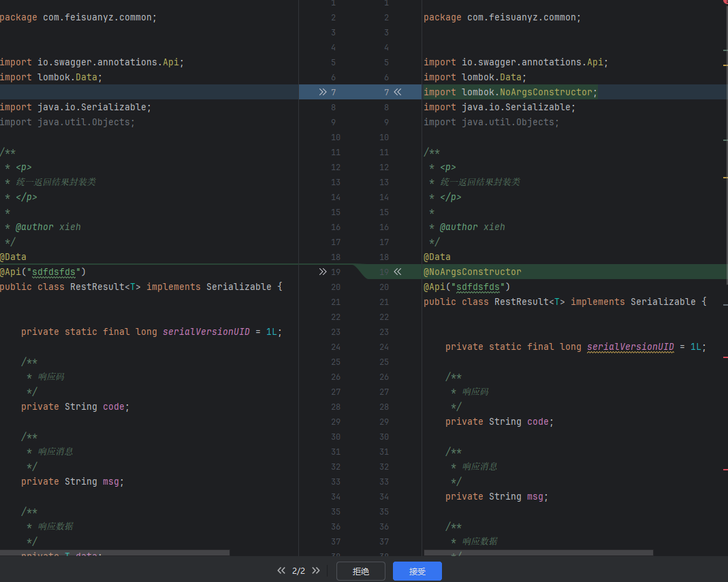Click the highlighted import lombok.NoArgsConstructor line
The image size is (728, 582).
pos(509,92)
